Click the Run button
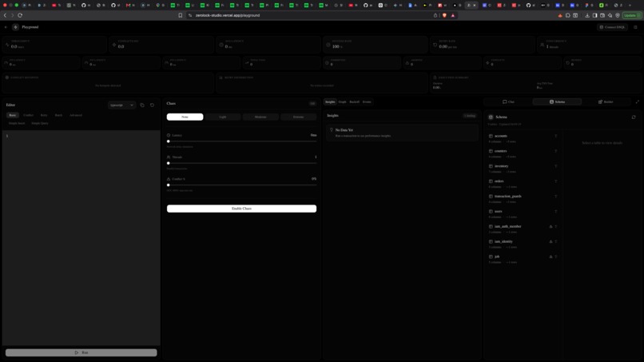 (81, 352)
